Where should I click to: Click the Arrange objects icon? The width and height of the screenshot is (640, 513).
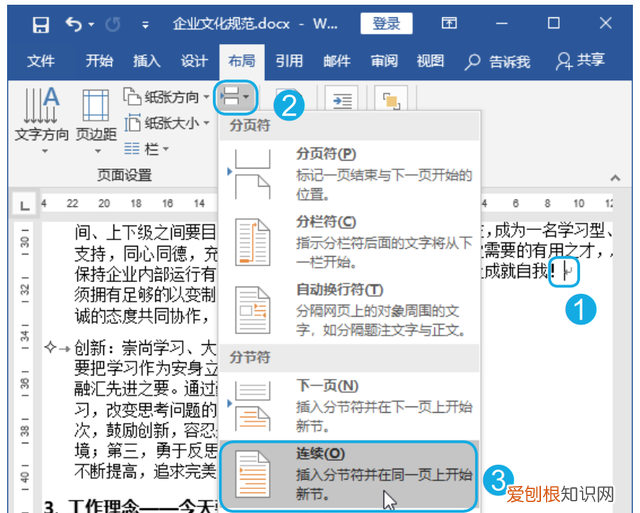pos(391,100)
